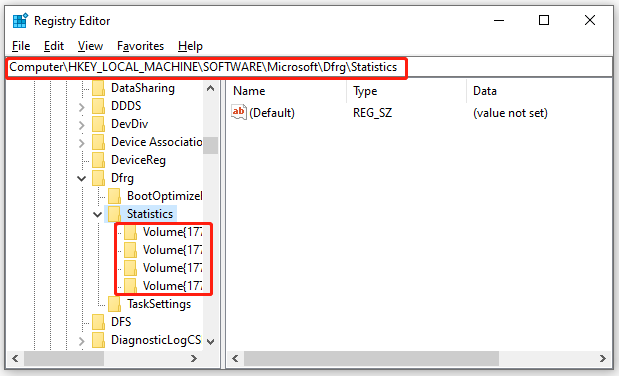This screenshot has height=376, width=619.
Task: Click values pane horizontal scroll left arrow
Action: click(x=235, y=358)
